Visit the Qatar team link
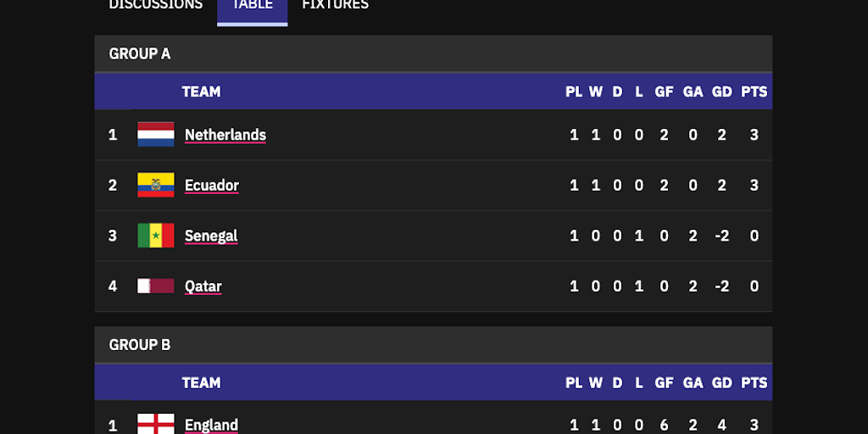 point(203,286)
